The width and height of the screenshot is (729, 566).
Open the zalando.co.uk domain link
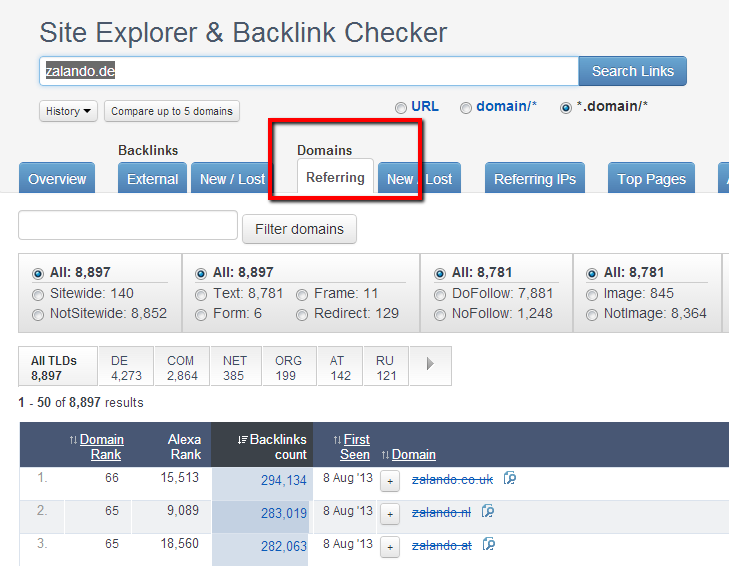[452, 479]
